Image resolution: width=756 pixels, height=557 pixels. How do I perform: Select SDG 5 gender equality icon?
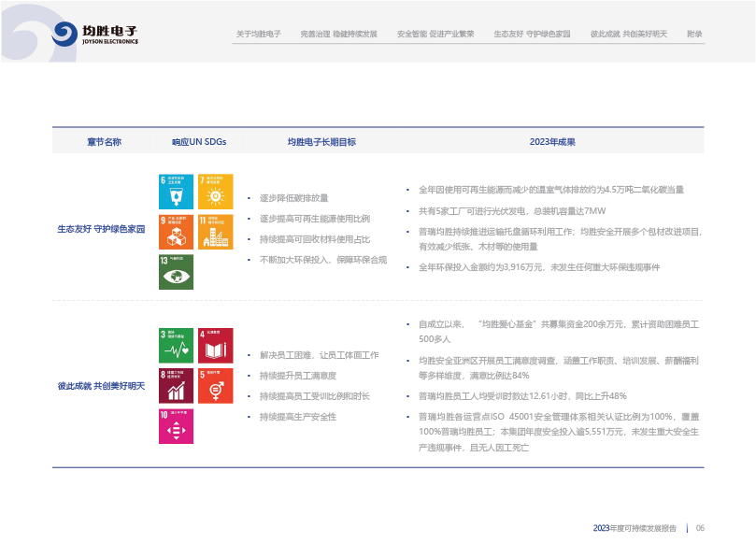pos(216,385)
